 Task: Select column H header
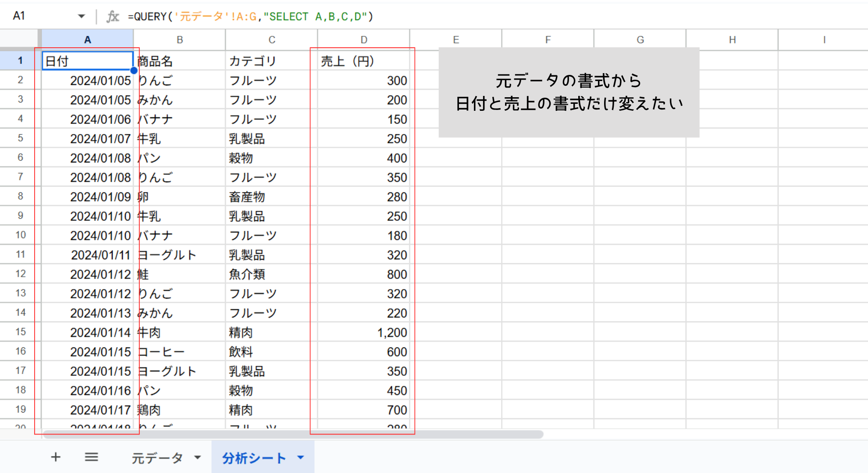pyautogui.click(x=732, y=40)
